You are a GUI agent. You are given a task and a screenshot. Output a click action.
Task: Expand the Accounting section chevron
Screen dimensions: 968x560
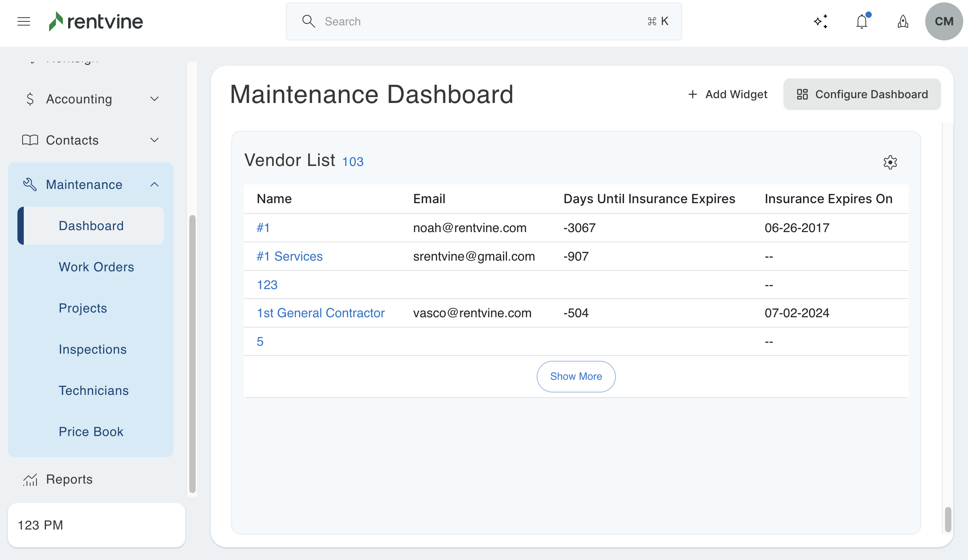tap(154, 99)
